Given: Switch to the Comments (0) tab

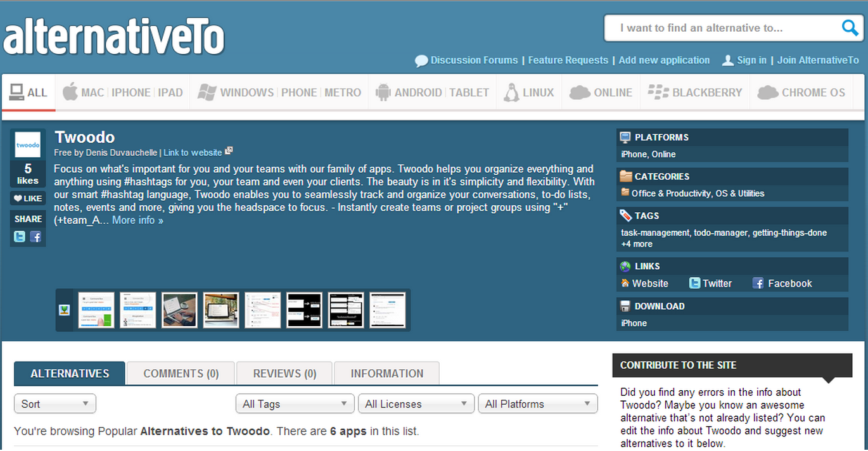Looking at the screenshot, I should point(181,373).
